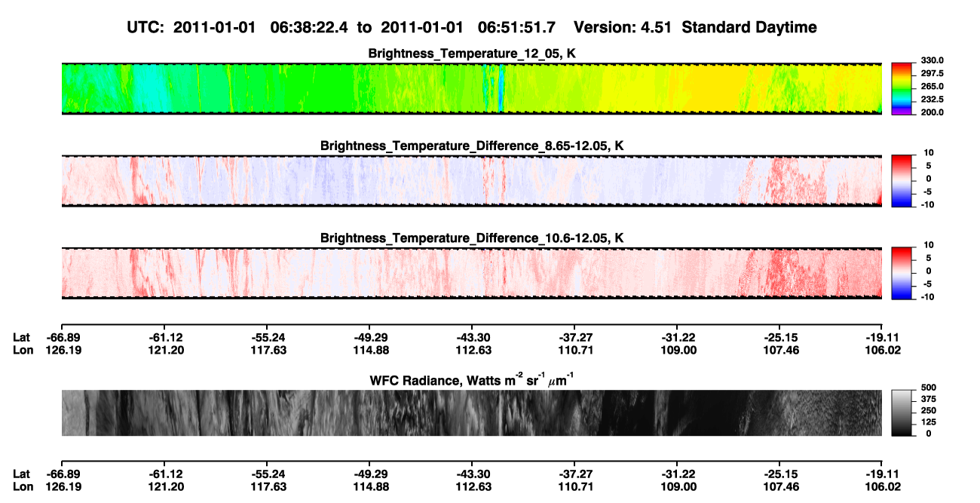Click the WFC Radiance panel title
The image size is (980, 503).
tap(473, 379)
